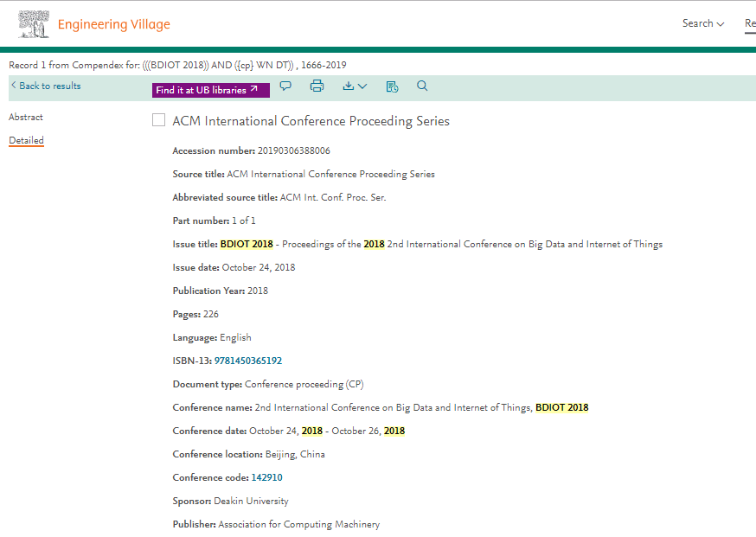Click the highlighted BDIOT 2018 in Conference name
Screen dimensions: 756x537
click(561, 407)
